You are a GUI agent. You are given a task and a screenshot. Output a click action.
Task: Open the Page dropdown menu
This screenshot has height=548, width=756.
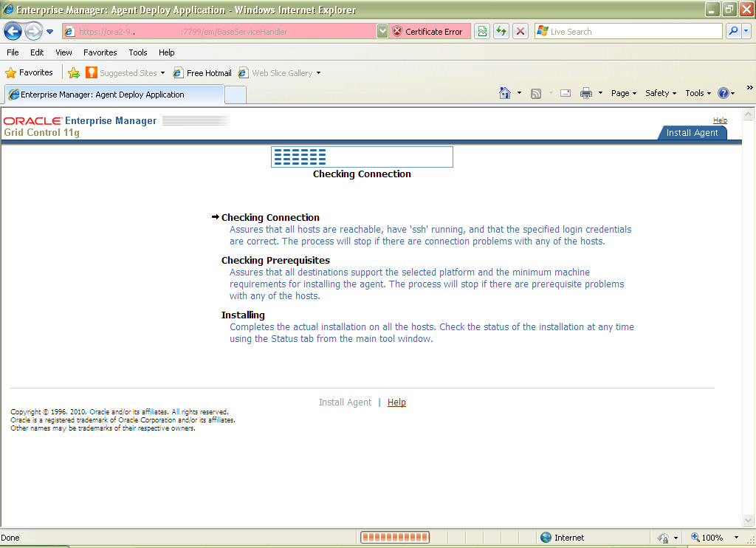tap(623, 93)
